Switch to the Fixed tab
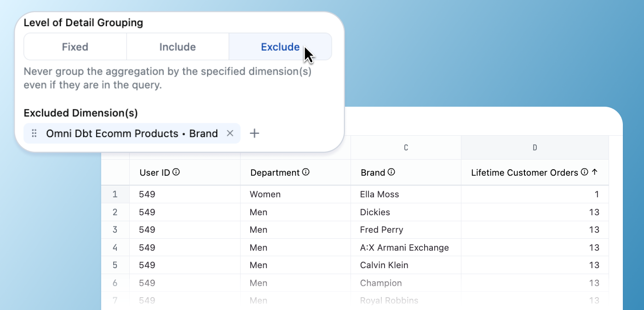Viewport: 644px width, 310px height. click(x=75, y=46)
